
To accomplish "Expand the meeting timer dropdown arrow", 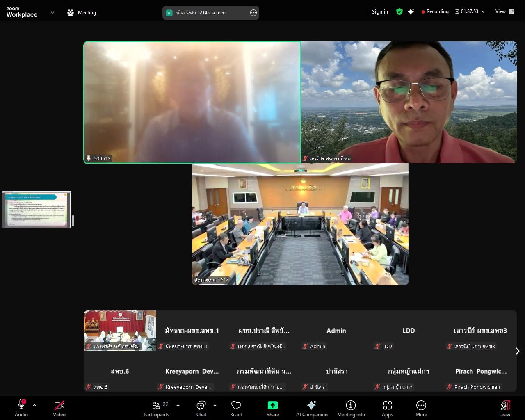I will coord(483,12).
